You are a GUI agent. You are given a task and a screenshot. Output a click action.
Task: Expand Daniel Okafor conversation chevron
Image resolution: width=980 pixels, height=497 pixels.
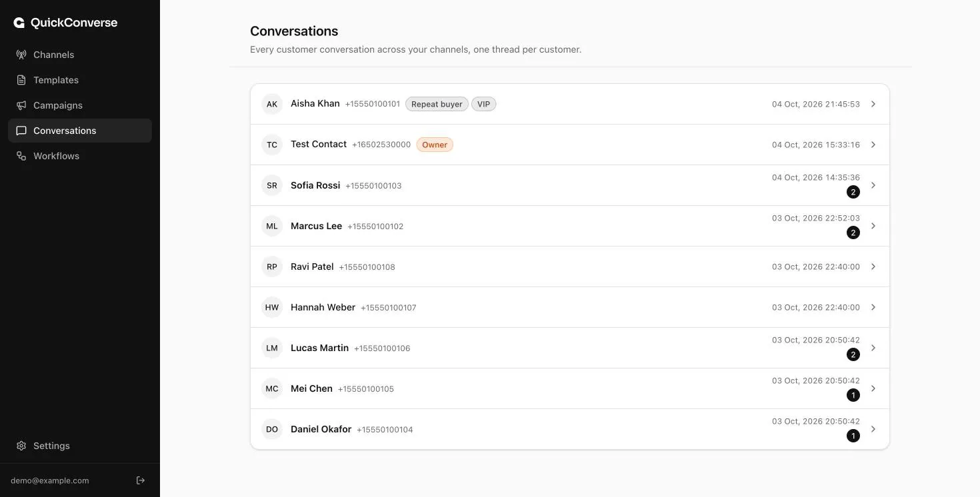[873, 429]
